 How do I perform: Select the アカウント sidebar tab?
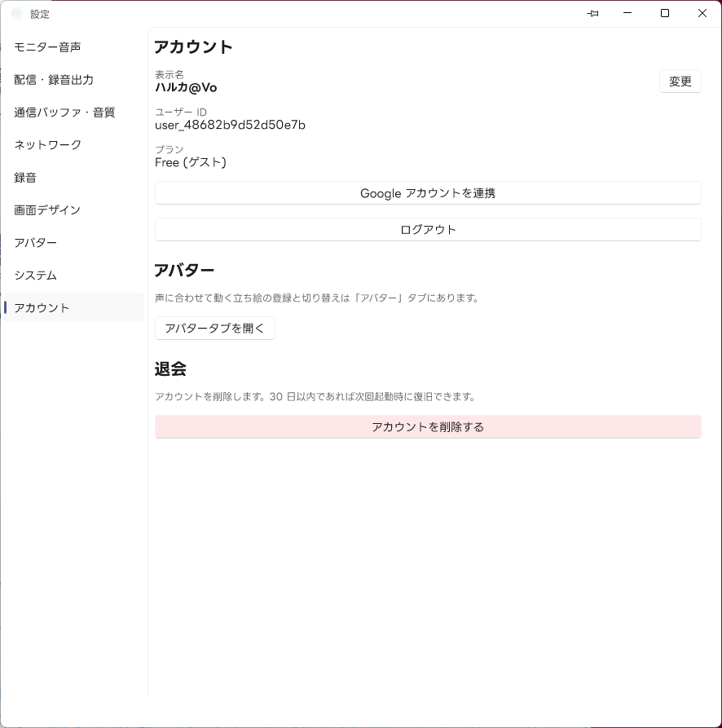click(74, 307)
